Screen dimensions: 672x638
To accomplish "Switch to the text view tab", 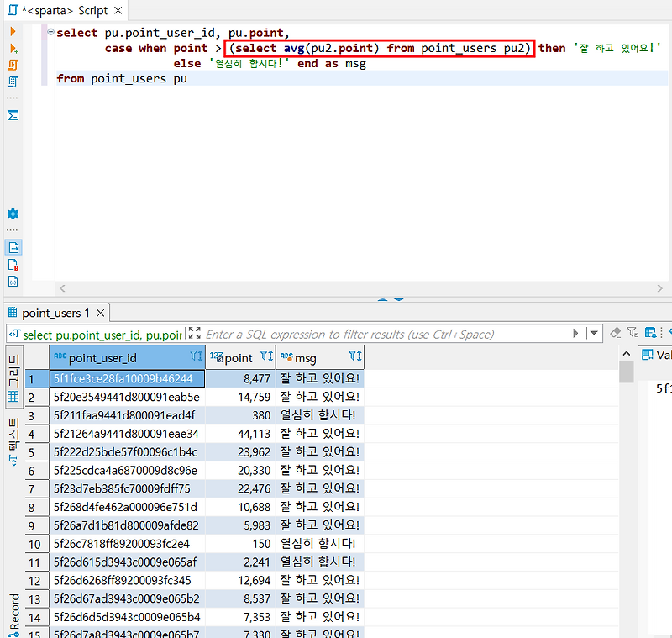I will 13,441.
